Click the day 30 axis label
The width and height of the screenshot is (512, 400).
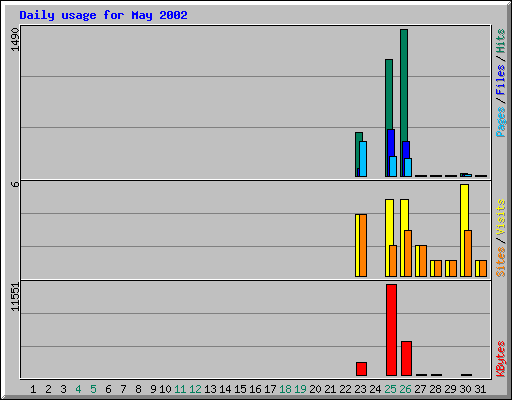(465, 389)
